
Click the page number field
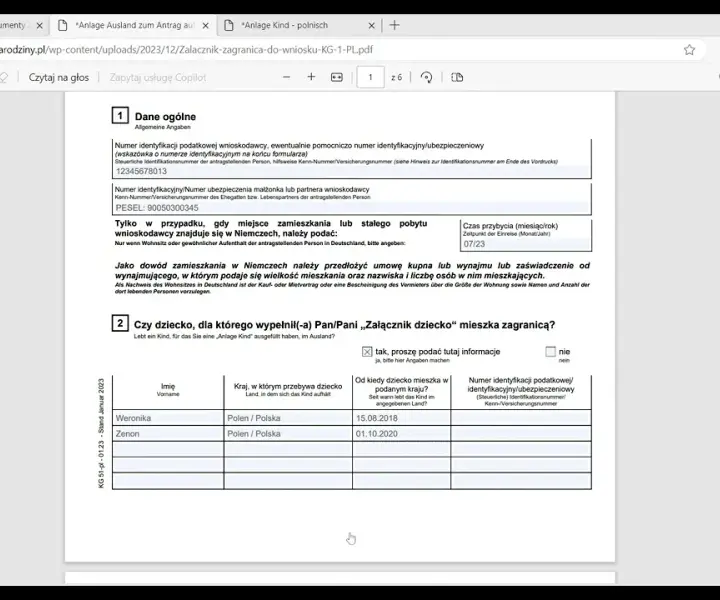[x=371, y=77]
